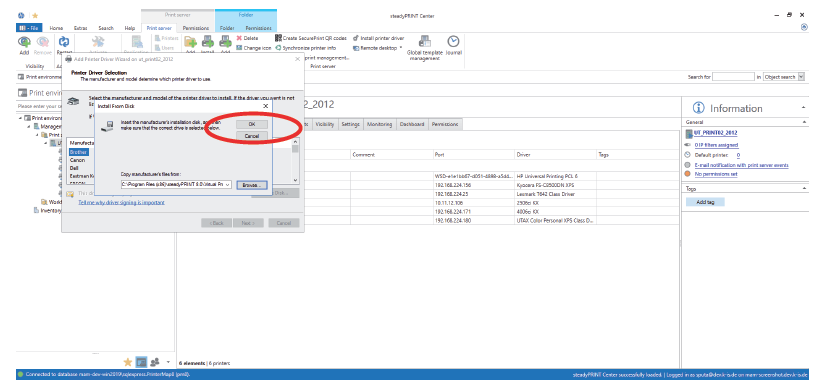Close the Install From Disk dialog
This screenshot has width=815, height=382.
(x=265, y=106)
